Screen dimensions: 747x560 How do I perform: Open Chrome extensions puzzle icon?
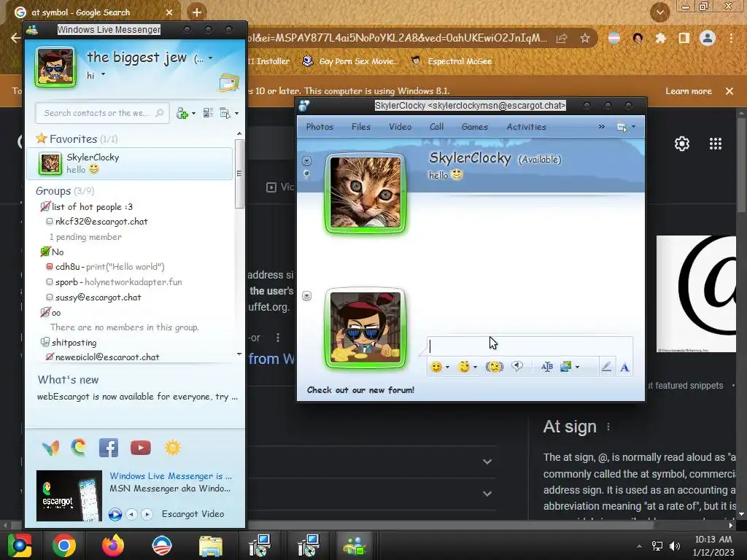click(660, 38)
